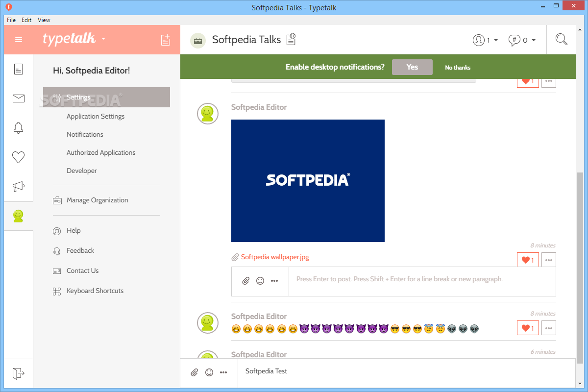This screenshot has height=392, width=588.
Task: Click the logout door icon
Action: [19, 373]
